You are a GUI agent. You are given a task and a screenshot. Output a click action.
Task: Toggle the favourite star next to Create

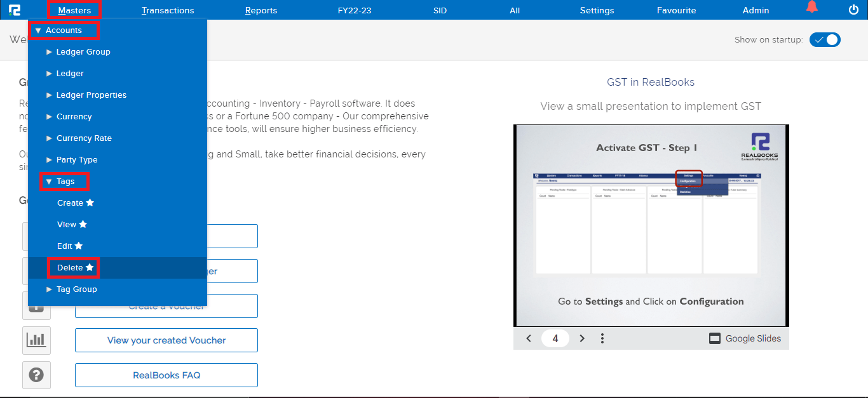click(x=90, y=202)
